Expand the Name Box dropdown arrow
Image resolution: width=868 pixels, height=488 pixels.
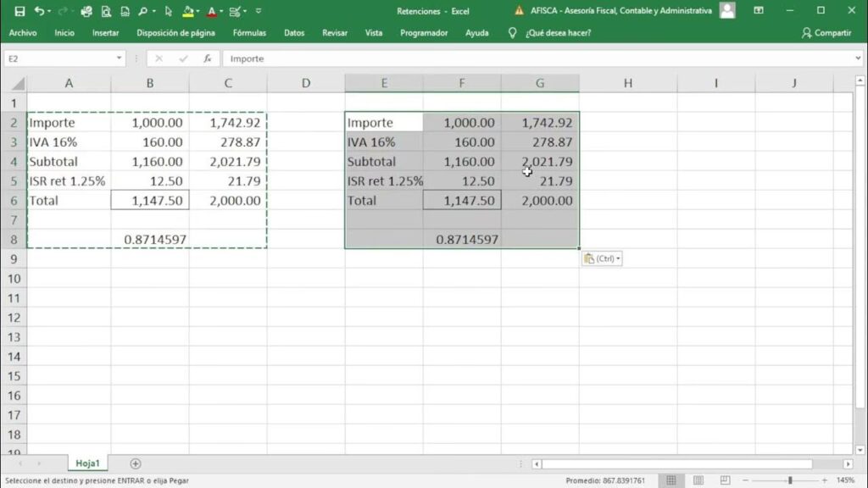[120, 58]
